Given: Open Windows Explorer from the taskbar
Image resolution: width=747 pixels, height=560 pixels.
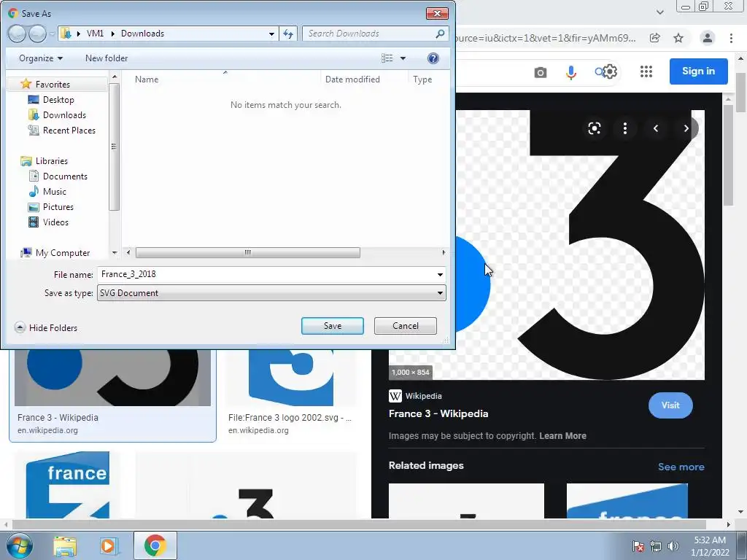Looking at the screenshot, I should [x=65, y=545].
